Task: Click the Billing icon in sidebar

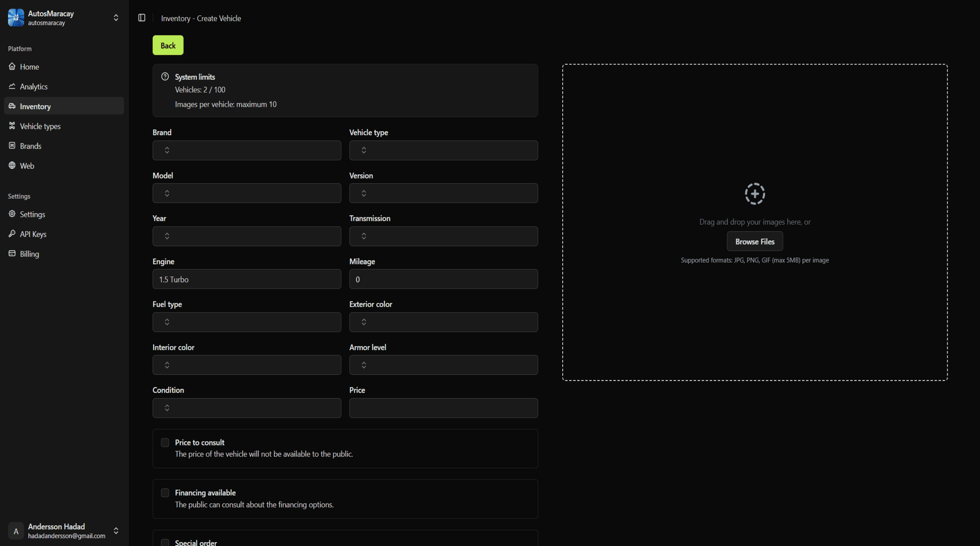Action: [x=12, y=253]
